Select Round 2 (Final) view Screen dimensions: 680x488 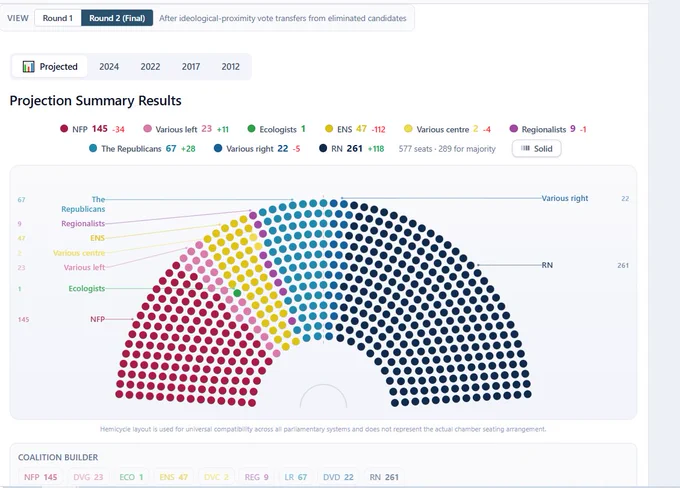pos(117,18)
